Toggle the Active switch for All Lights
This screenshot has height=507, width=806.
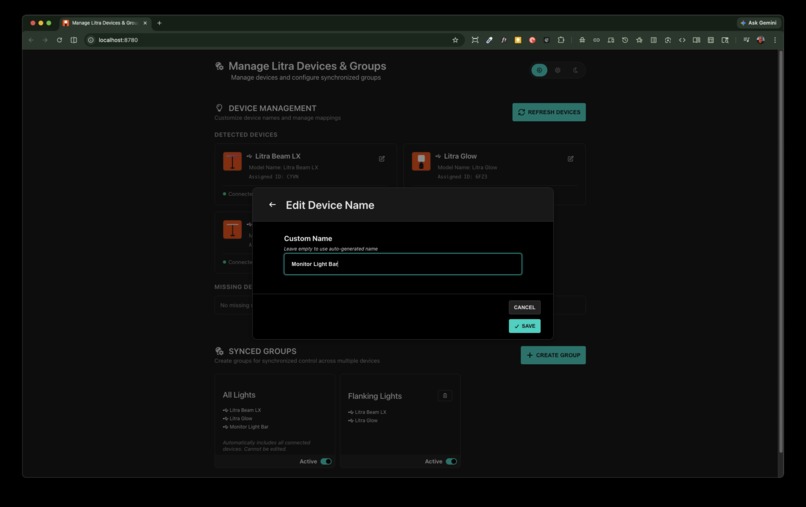coord(326,461)
